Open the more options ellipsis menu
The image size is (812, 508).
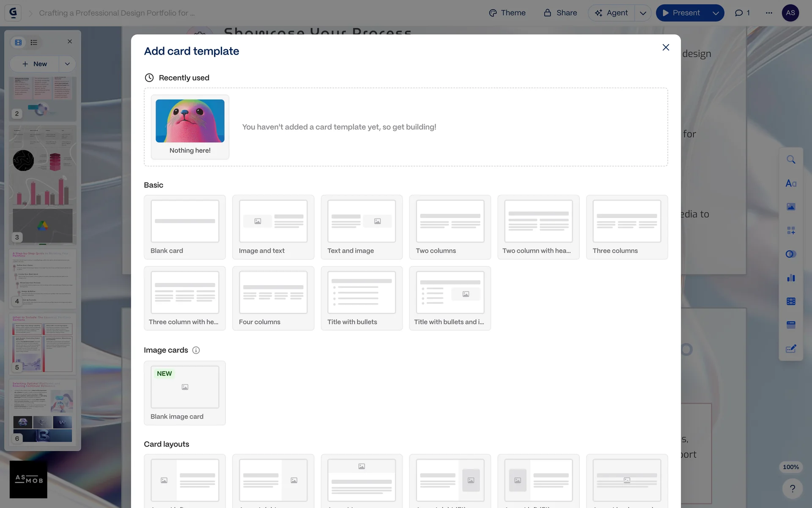pyautogui.click(x=769, y=13)
